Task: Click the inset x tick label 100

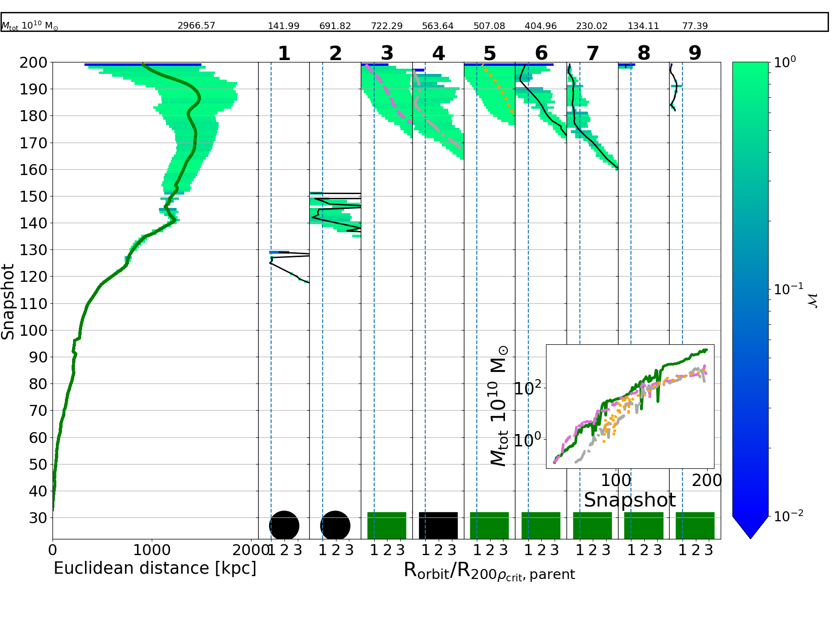Action: 616,480
